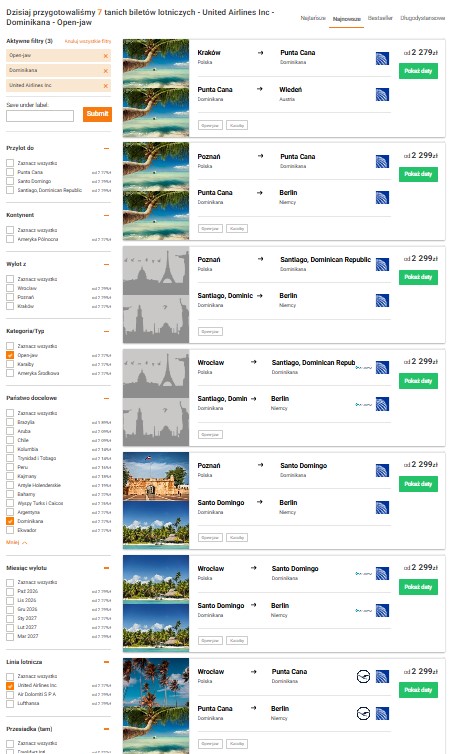Click Pokaż daty for Poznań → Santiago
454x754 pixels.
tap(418, 277)
